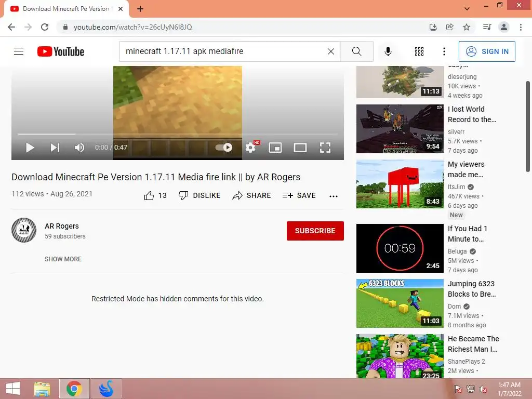This screenshot has height=399, width=532.
Task: Open Chrome three-dot menu
Action: (521, 27)
